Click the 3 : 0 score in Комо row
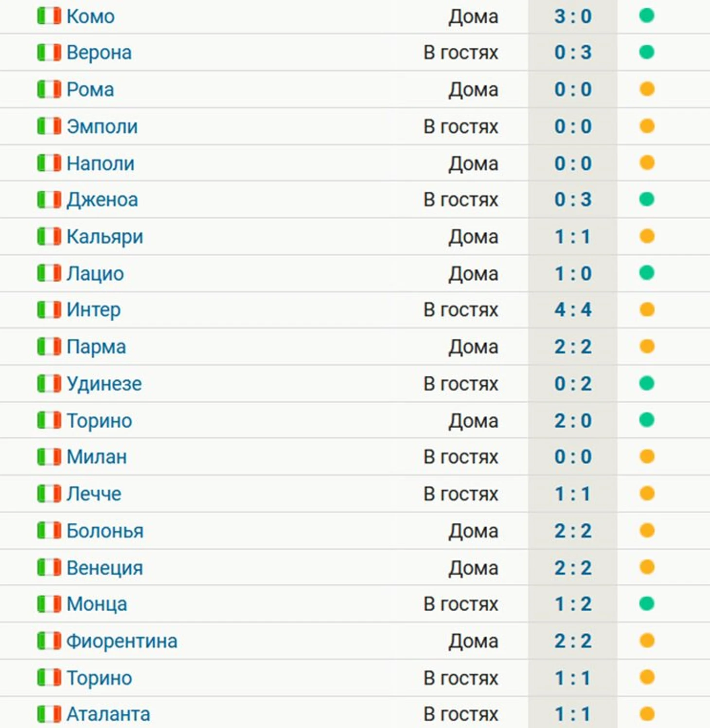Screen dimensions: 710x728 coord(573,16)
